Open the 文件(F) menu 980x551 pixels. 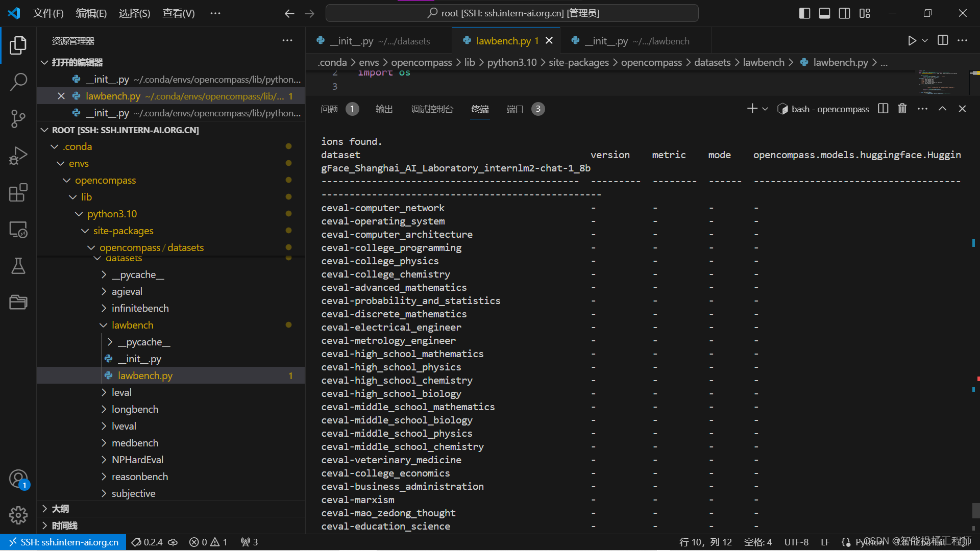click(48, 13)
